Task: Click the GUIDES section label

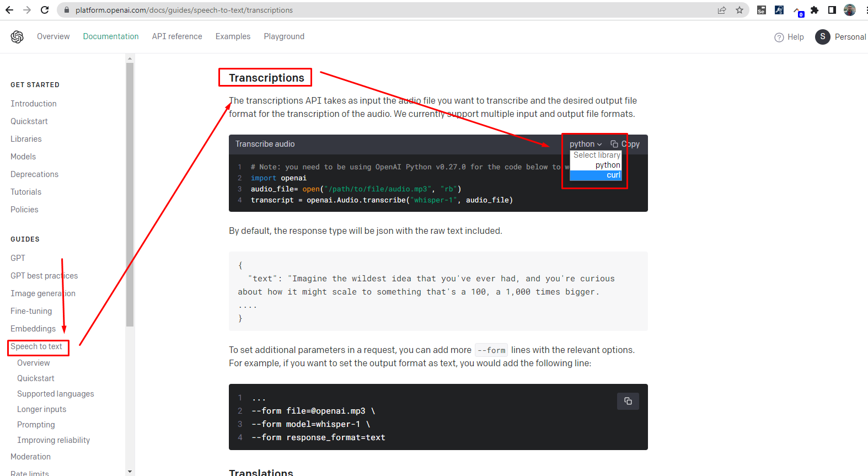Action: pyautogui.click(x=25, y=239)
